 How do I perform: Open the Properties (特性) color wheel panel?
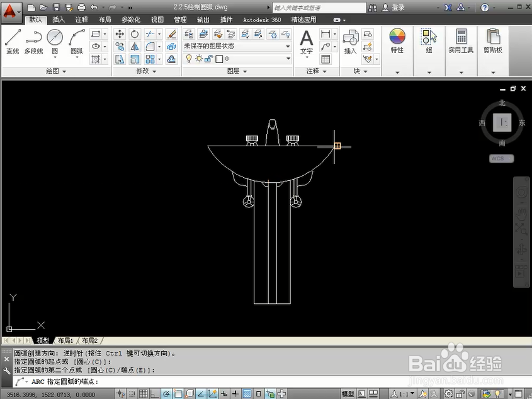tap(397, 41)
